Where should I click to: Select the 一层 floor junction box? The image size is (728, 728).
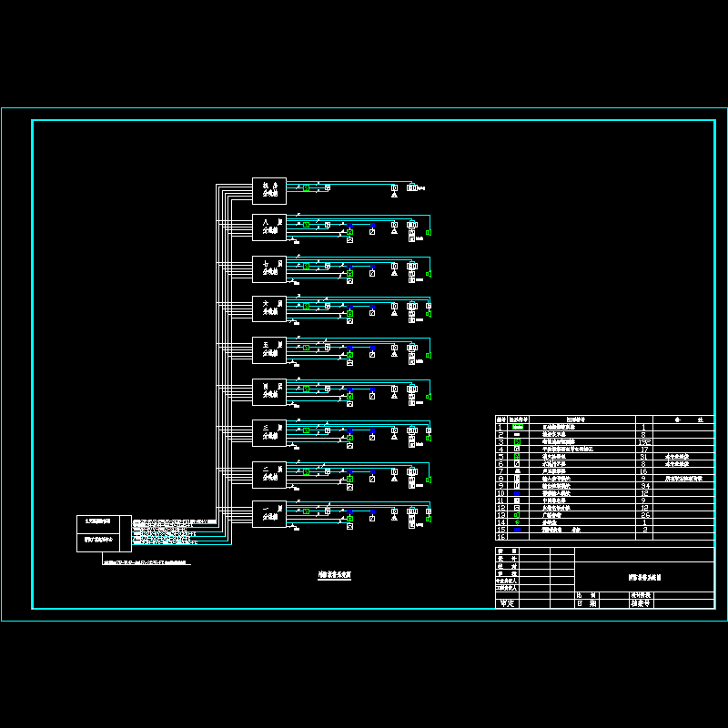269,514
